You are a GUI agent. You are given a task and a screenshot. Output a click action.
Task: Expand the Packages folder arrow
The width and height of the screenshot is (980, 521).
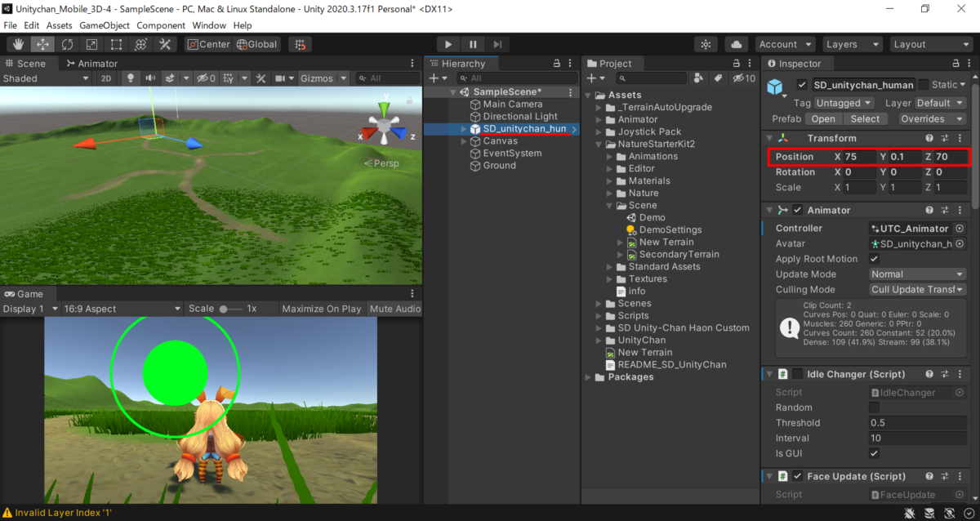pyautogui.click(x=589, y=377)
